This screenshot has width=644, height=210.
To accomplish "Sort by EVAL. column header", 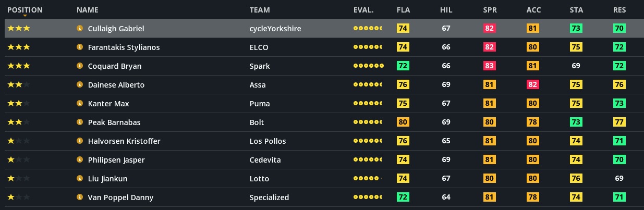I will coord(363,10).
